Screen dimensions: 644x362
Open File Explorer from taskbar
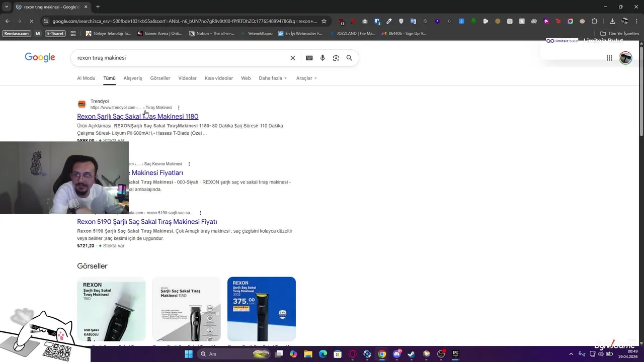coord(308,354)
